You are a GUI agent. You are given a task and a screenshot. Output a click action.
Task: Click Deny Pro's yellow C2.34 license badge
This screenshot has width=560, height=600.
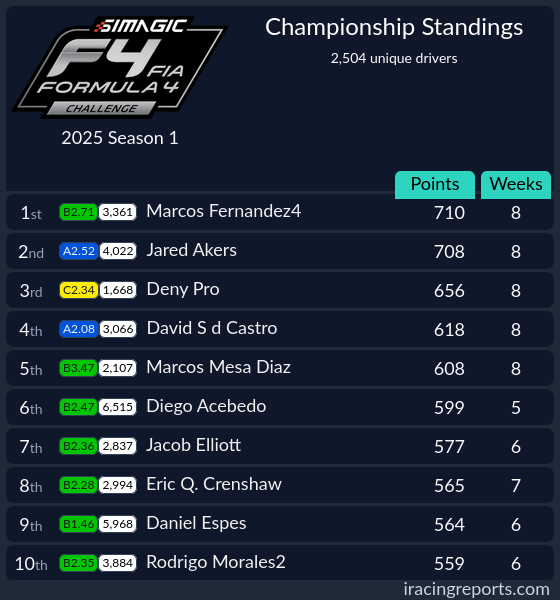[x=79, y=290]
